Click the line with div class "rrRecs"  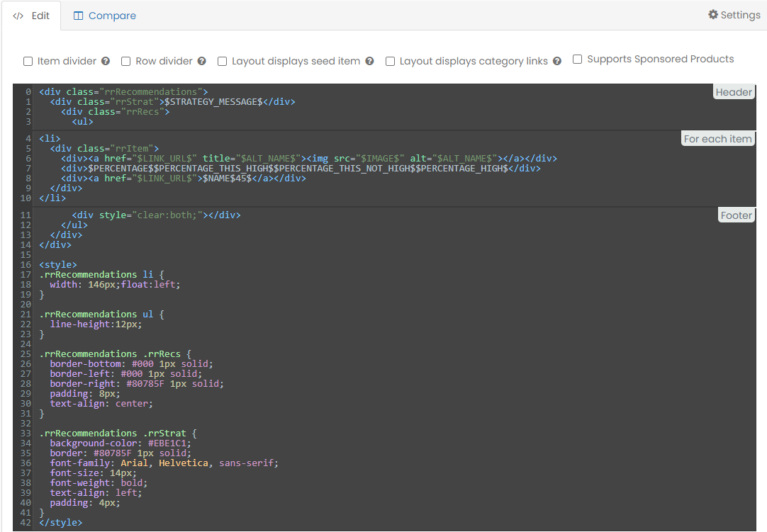[x=116, y=111]
